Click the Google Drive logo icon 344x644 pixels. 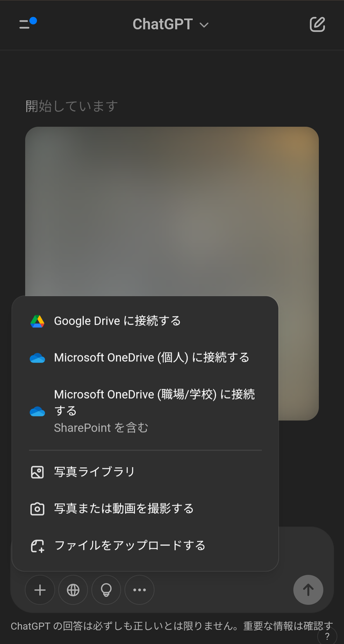(x=37, y=321)
